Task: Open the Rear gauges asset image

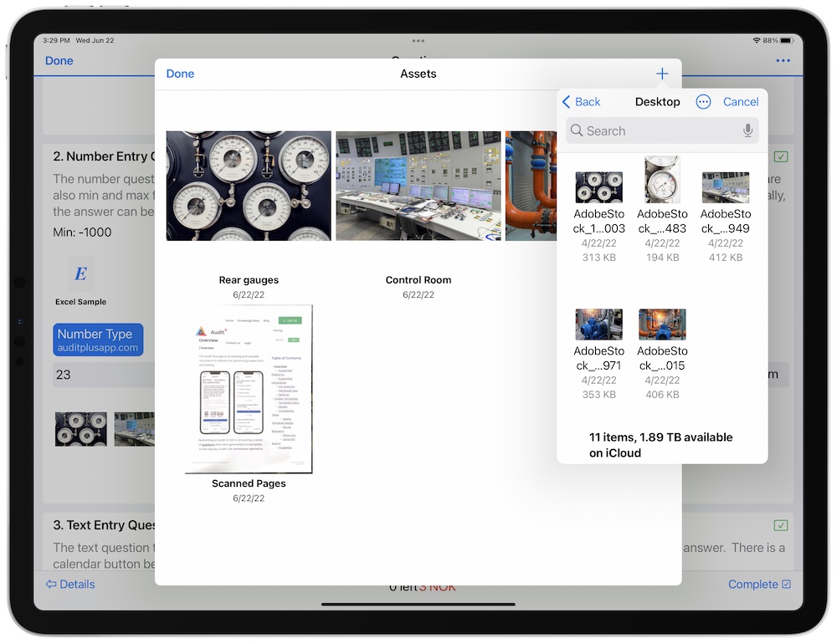Action: (249, 186)
